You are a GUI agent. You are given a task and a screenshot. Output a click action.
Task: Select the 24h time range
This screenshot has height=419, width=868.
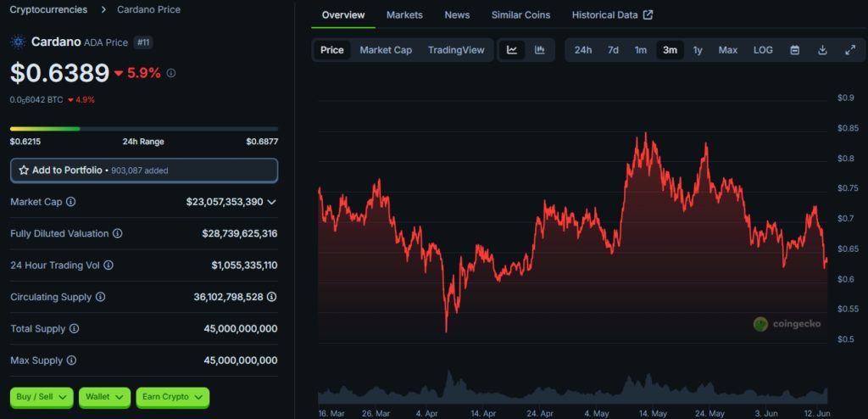pos(583,50)
